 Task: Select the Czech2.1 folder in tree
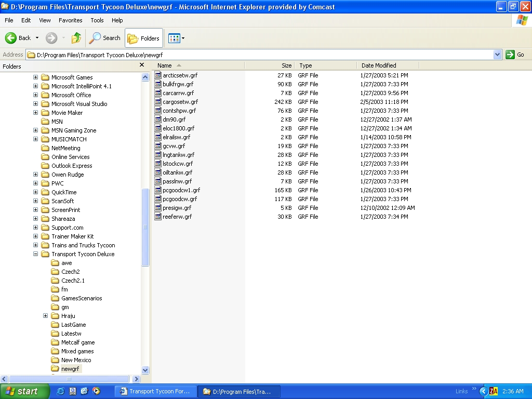coord(73,281)
